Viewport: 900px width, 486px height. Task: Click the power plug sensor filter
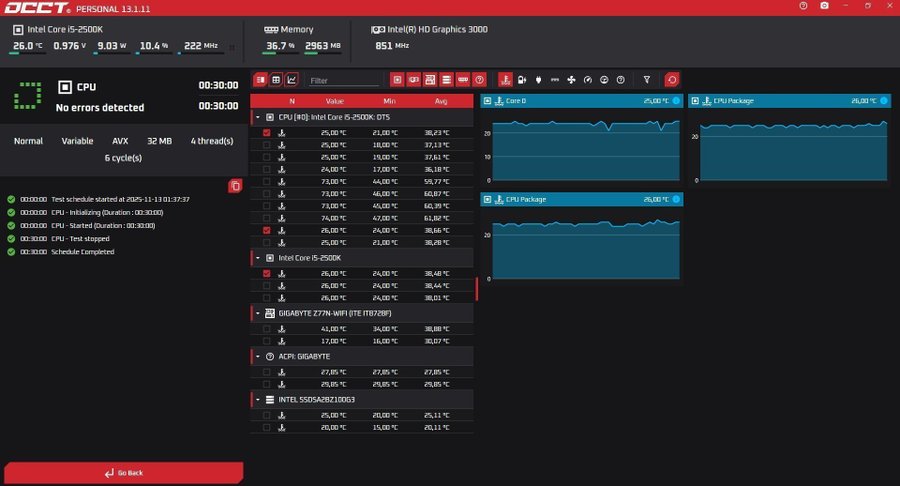pyautogui.click(x=538, y=80)
